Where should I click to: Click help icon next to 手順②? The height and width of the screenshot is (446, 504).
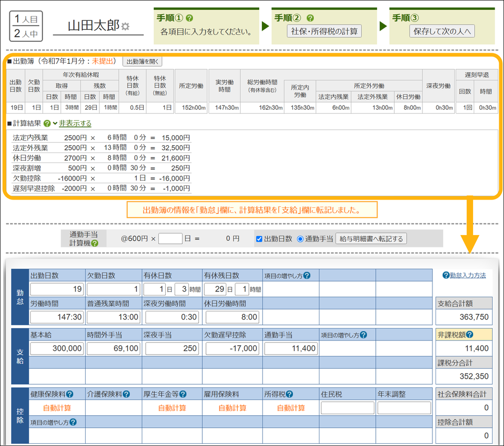310,18
